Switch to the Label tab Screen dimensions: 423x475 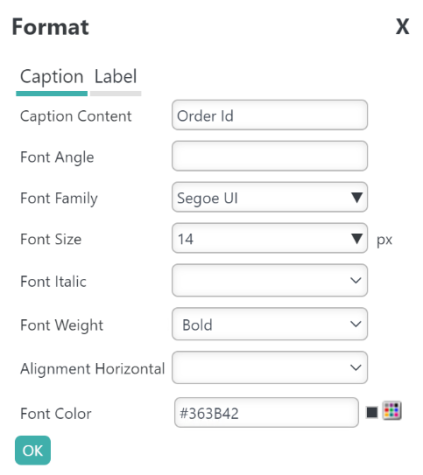point(116,77)
